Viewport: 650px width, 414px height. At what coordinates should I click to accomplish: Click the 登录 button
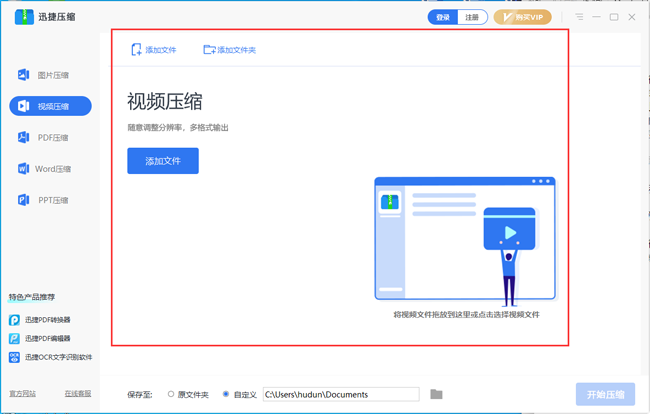[x=443, y=17]
